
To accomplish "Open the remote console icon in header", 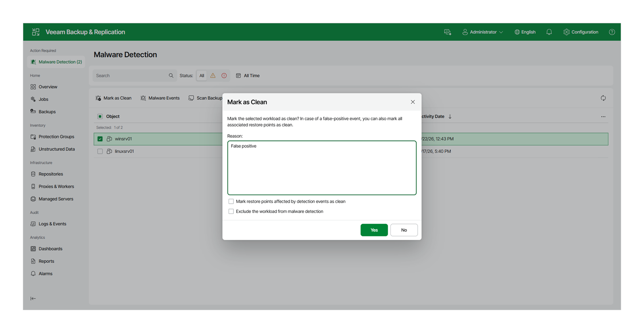I will tap(448, 32).
